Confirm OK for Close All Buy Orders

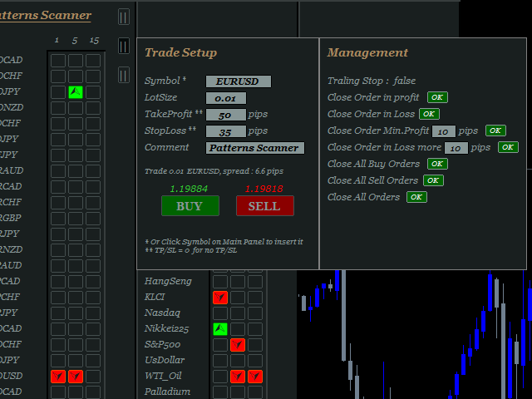click(436, 164)
